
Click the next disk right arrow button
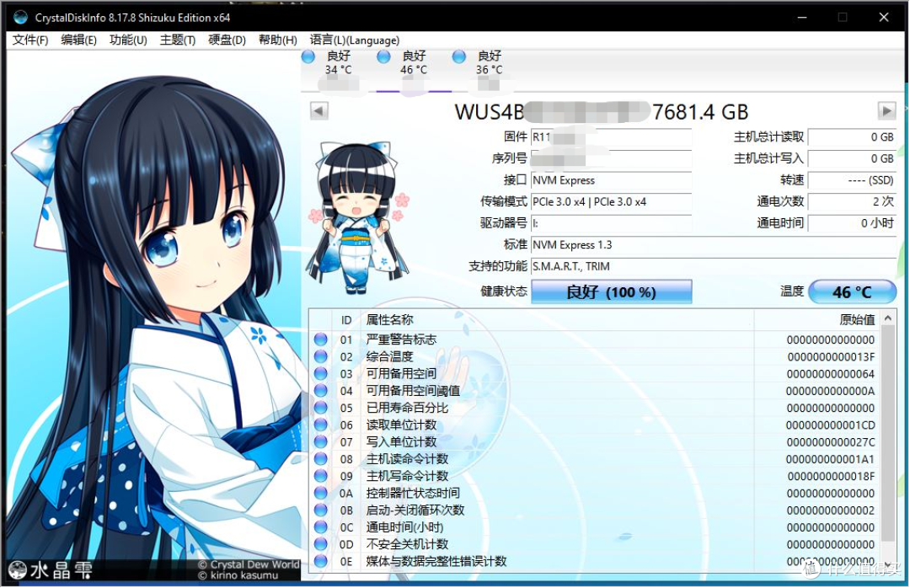[x=886, y=111]
